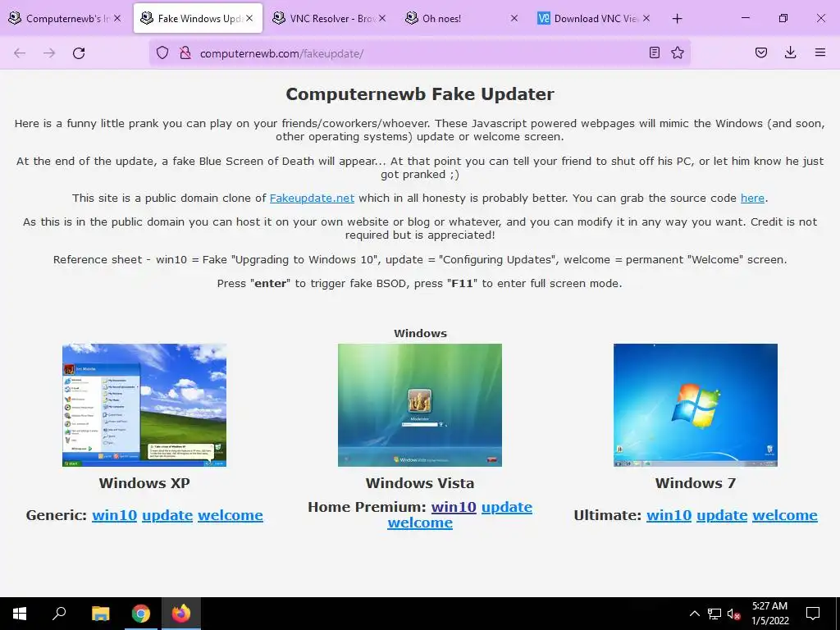Screen dimensions: 840x630
Task: Toggle reader view icon in address bar
Action: click(654, 52)
